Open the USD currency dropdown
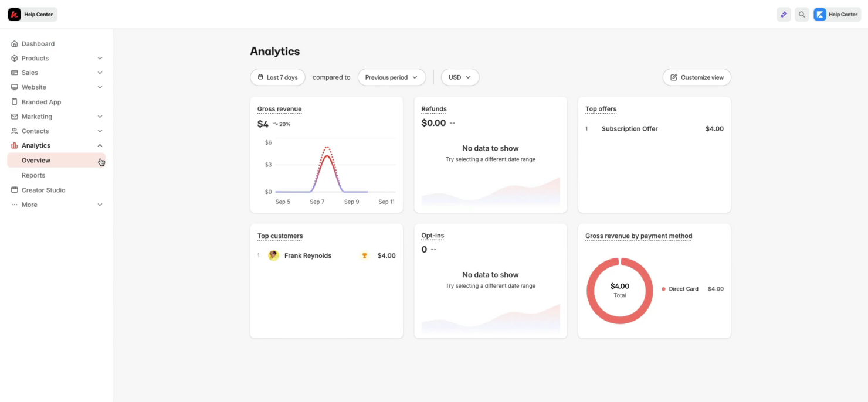868x402 pixels. [460, 77]
